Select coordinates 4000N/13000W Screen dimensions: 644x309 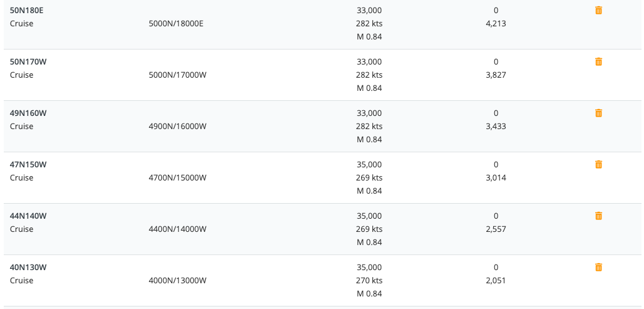(178, 281)
